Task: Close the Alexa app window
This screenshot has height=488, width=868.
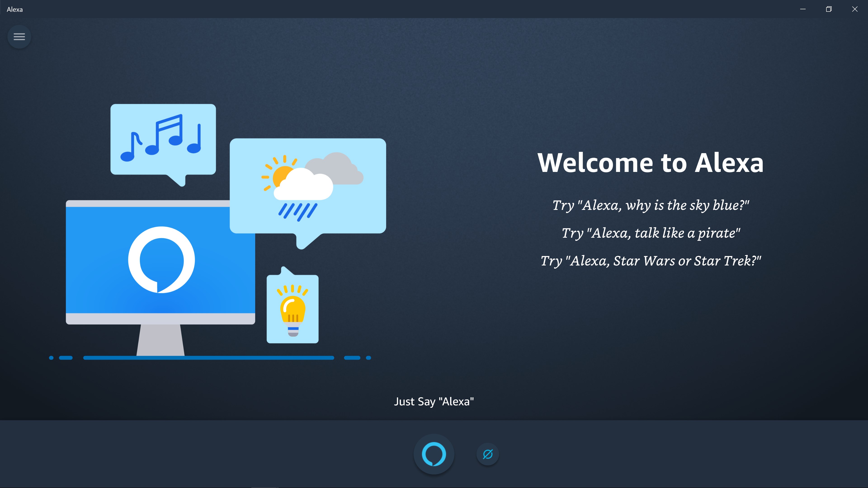Action: [854, 9]
